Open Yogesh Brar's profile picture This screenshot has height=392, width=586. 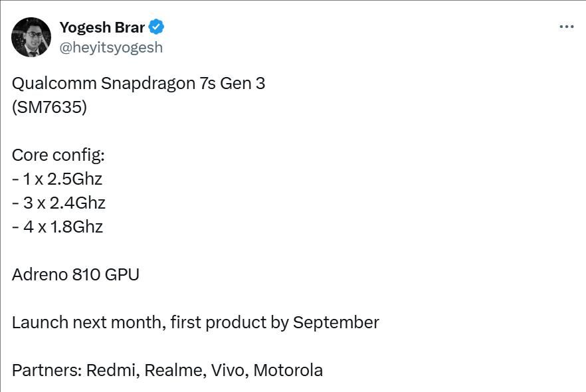point(31,37)
